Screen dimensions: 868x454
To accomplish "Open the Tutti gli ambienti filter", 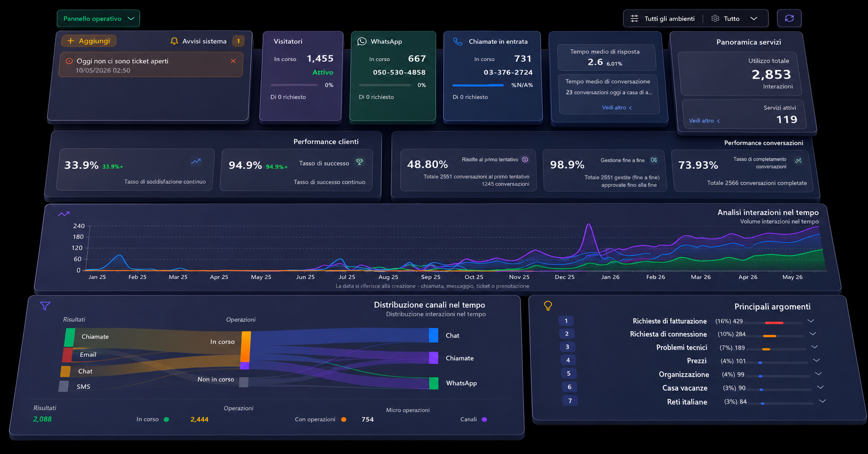I will point(669,19).
